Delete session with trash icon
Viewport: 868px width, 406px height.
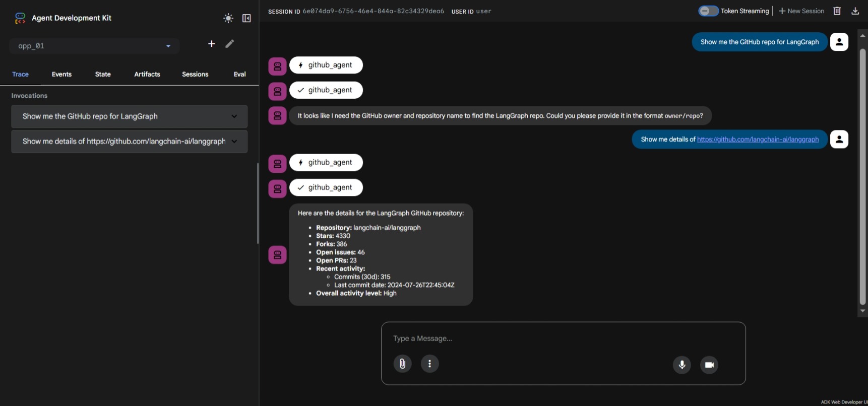(x=837, y=11)
